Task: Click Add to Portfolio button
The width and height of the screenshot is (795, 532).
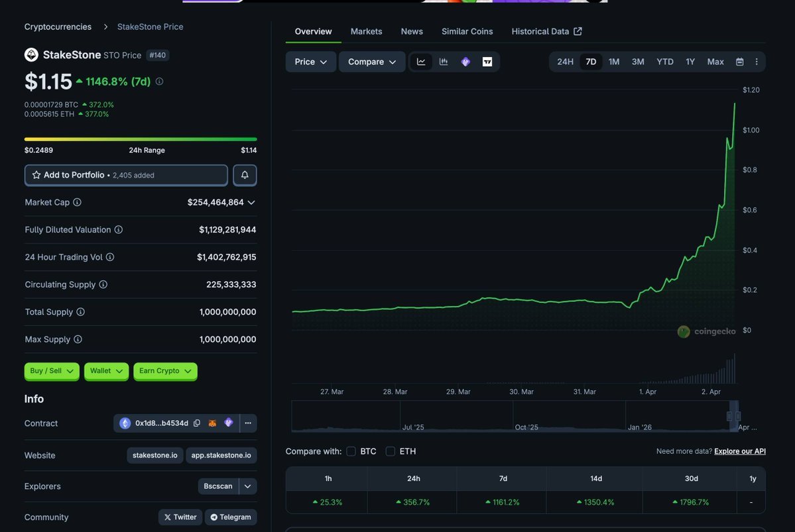Action: pos(126,175)
